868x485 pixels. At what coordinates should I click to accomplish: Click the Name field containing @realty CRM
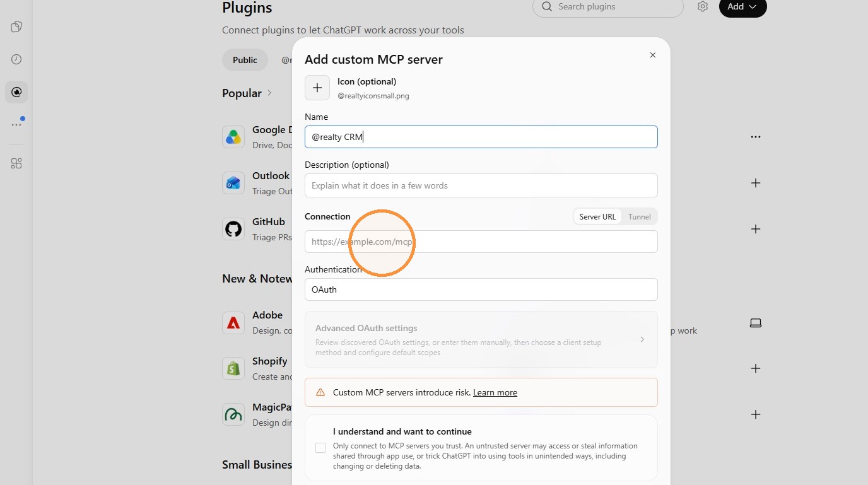481,137
